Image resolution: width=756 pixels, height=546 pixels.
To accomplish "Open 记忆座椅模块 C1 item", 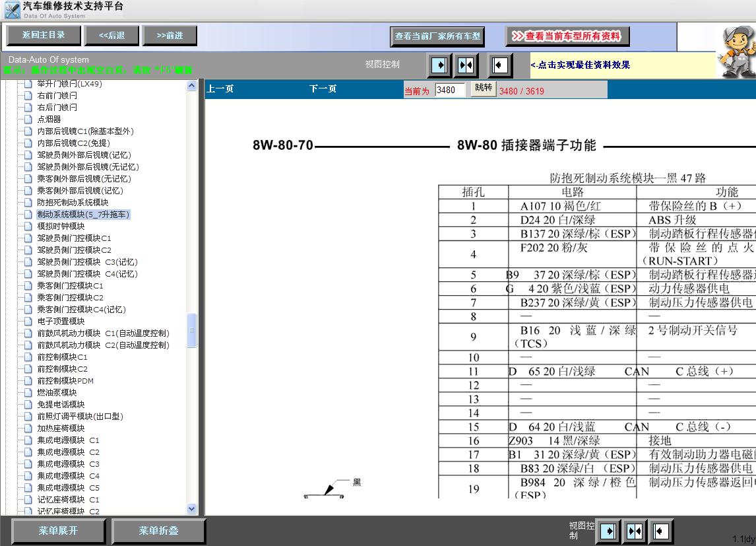I will click(x=68, y=500).
